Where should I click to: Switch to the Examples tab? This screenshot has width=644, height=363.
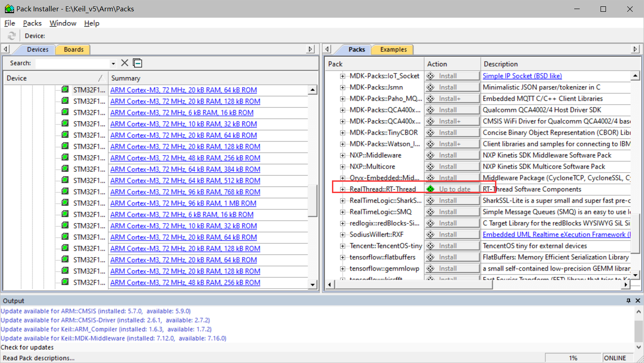(x=393, y=49)
